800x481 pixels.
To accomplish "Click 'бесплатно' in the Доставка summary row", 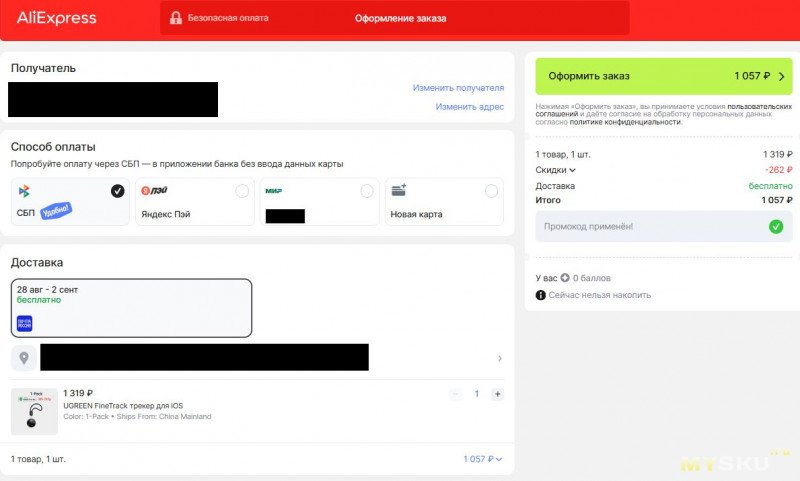I will (770, 186).
